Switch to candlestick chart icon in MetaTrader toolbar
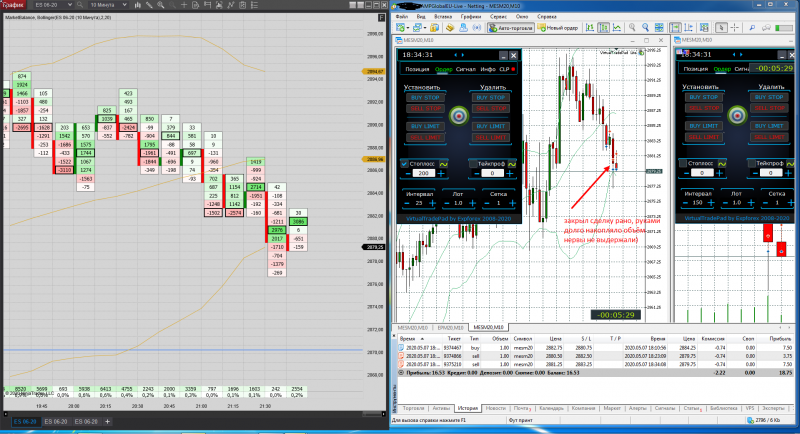Screen dimensions: 800x434 [603, 28]
